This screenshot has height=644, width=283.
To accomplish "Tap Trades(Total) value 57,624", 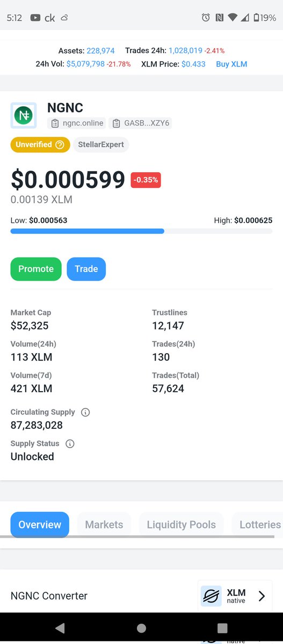I will point(168,389).
